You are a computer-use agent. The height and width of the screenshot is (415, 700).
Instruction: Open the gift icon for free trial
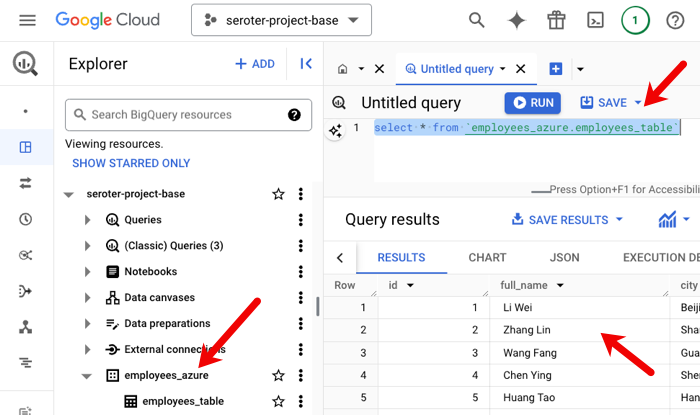click(x=556, y=20)
